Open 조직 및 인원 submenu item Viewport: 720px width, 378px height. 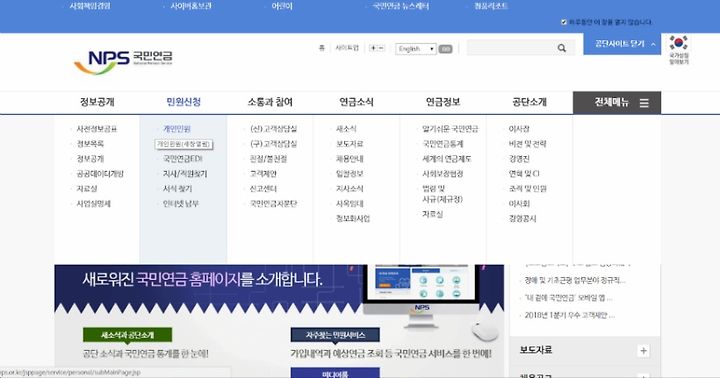(527, 189)
